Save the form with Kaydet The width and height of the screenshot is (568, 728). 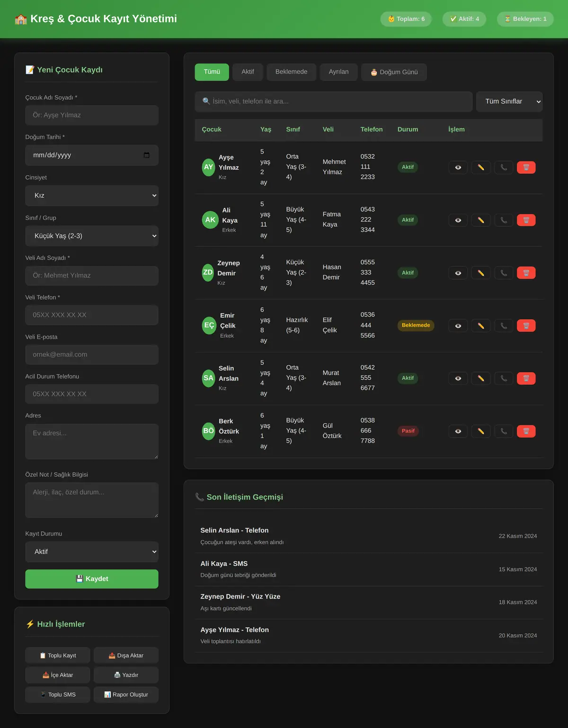click(x=92, y=579)
